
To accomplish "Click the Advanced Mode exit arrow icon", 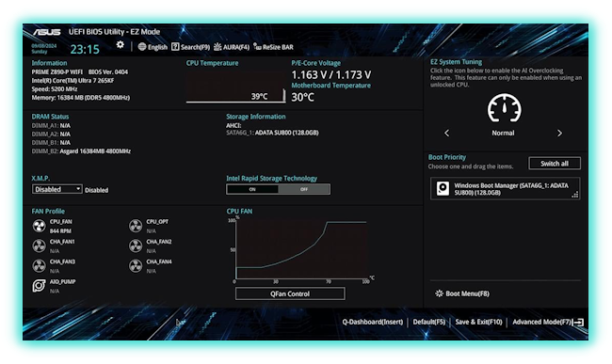I will point(578,323).
